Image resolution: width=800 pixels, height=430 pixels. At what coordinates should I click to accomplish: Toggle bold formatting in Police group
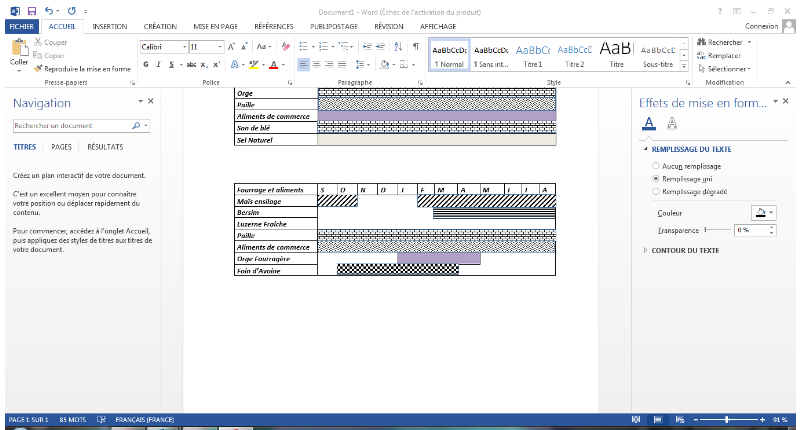click(x=146, y=64)
